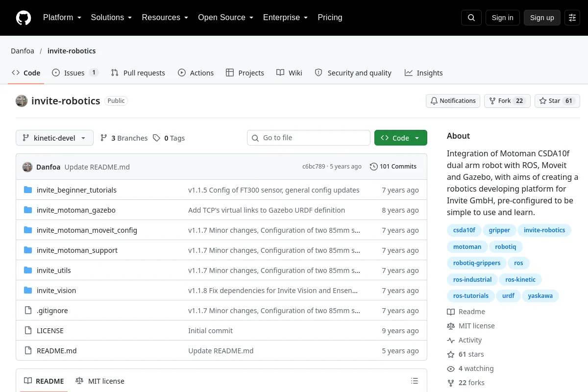Open the invite_motoman_support folder
This screenshot has width=588, height=392.
[x=77, y=250]
